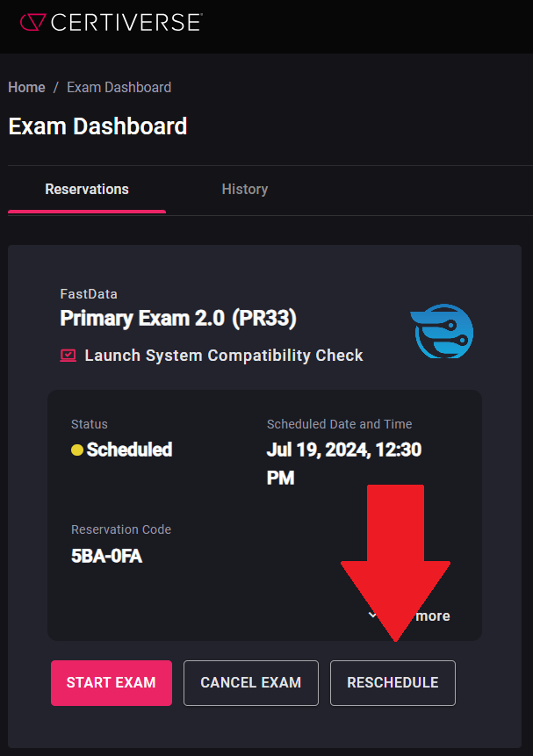Switch to the History tab

(x=245, y=189)
